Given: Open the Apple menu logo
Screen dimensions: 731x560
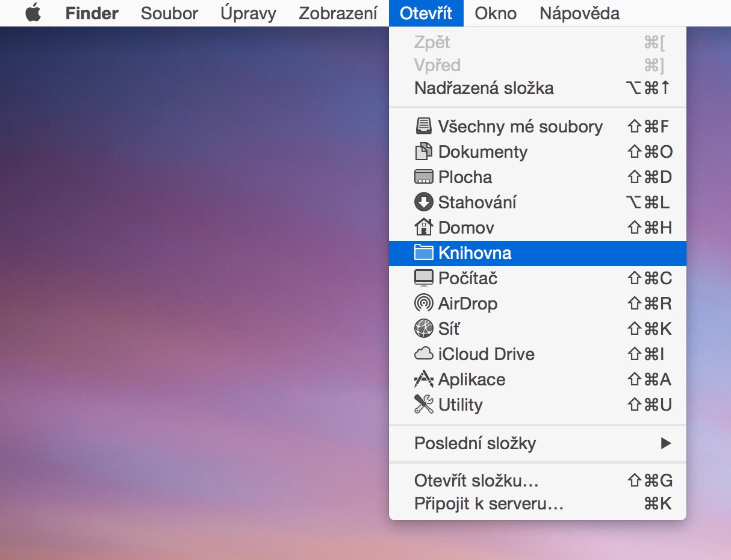Looking at the screenshot, I should pyautogui.click(x=33, y=13).
